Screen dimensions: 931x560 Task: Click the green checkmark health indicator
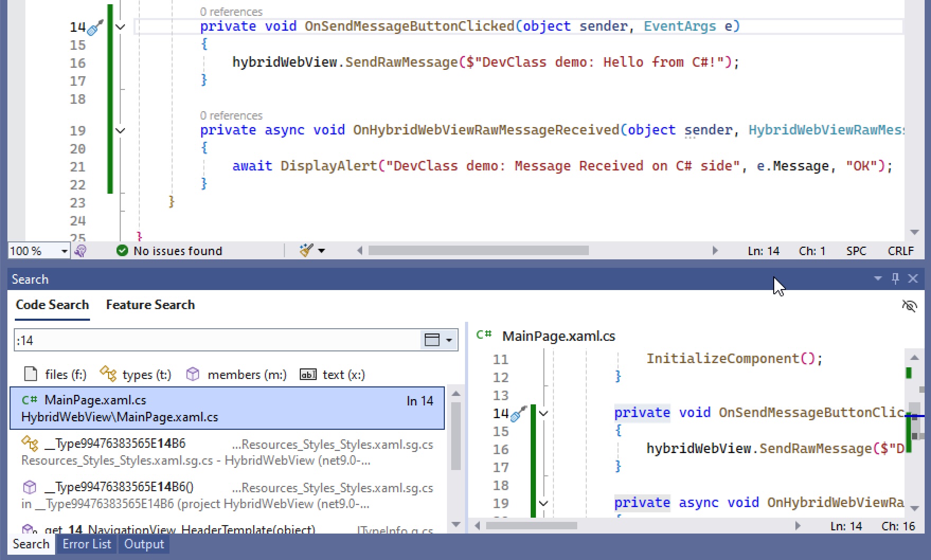[122, 250]
